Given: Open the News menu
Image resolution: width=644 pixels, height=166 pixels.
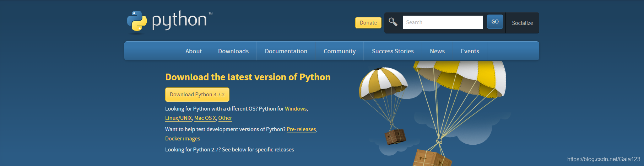Looking at the screenshot, I should pos(437,51).
